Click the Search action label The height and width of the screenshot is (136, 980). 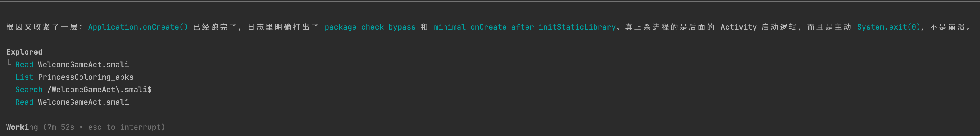pyautogui.click(x=29, y=90)
